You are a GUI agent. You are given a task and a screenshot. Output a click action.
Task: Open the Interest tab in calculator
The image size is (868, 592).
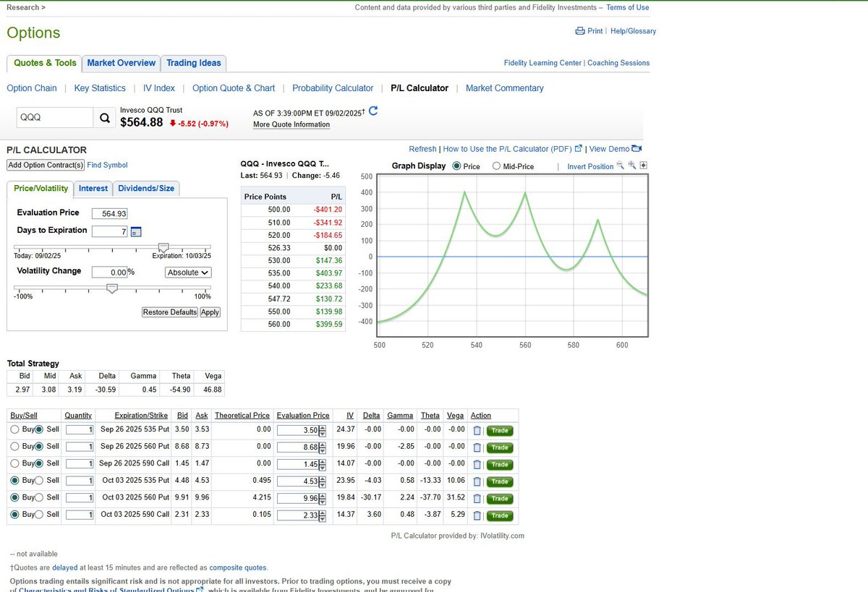pyautogui.click(x=93, y=188)
